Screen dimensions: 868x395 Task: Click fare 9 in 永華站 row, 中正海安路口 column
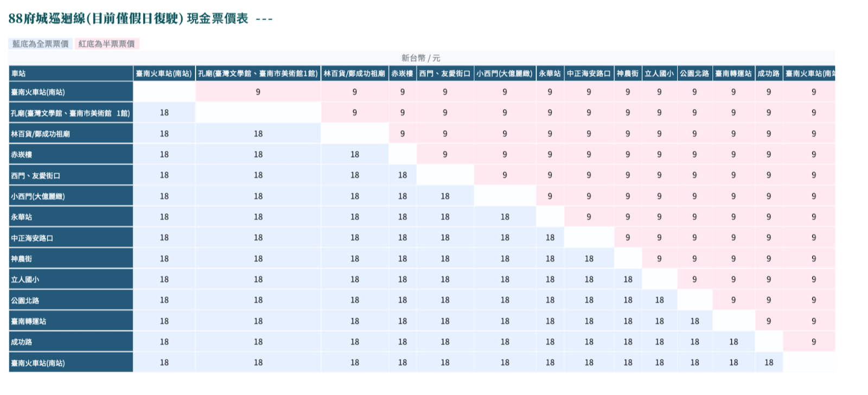click(x=589, y=217)
